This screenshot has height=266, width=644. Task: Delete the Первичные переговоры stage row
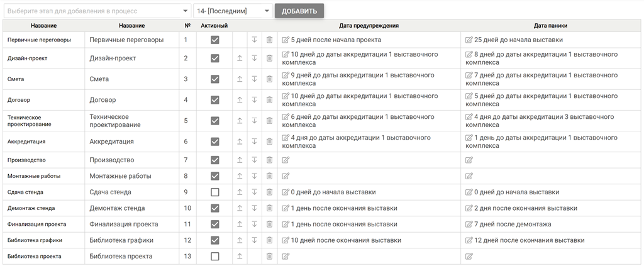click(269, 40)
